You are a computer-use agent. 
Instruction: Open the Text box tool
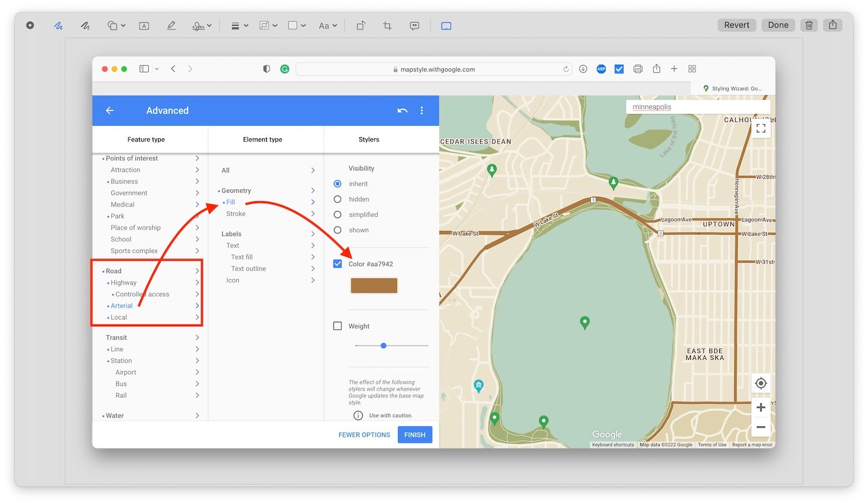click(x=144, y=25)
